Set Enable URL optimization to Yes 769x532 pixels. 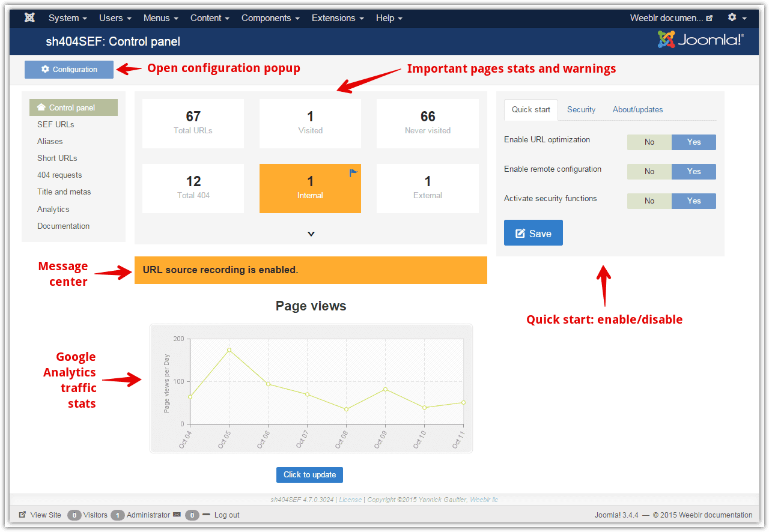coord(694,142)
